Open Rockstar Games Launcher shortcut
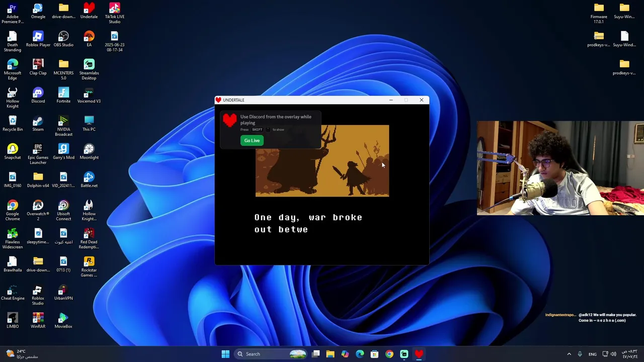 89,267
